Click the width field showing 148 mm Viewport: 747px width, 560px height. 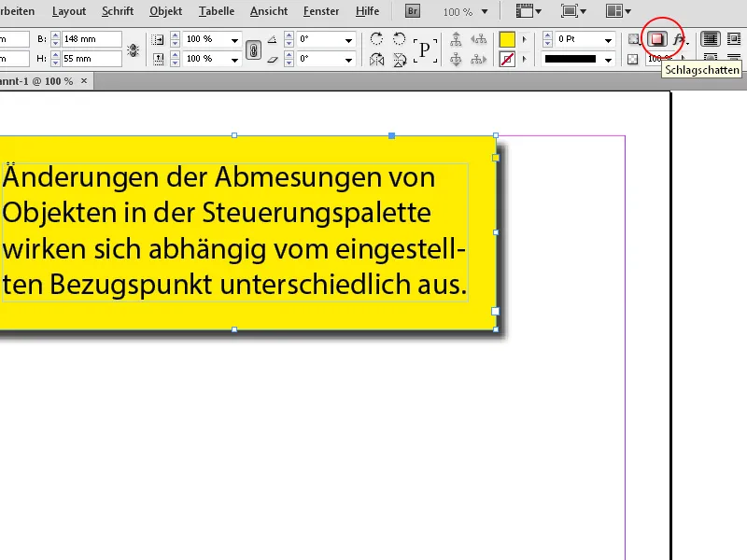pos(92,39)
